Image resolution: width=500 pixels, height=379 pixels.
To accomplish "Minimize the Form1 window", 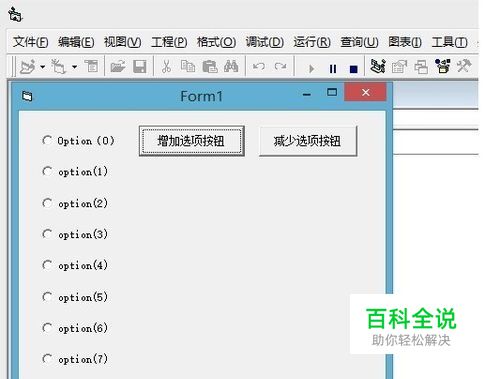I will 307,95.
